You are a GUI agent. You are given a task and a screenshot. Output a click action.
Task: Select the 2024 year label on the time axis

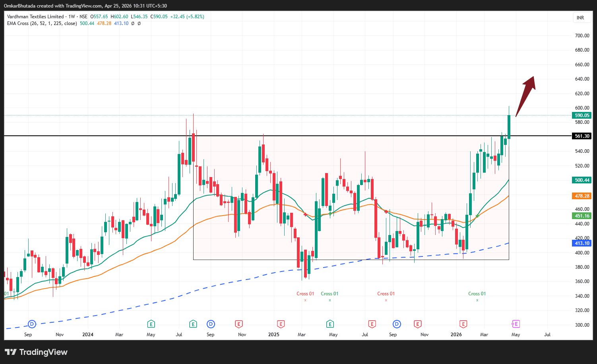88,335
